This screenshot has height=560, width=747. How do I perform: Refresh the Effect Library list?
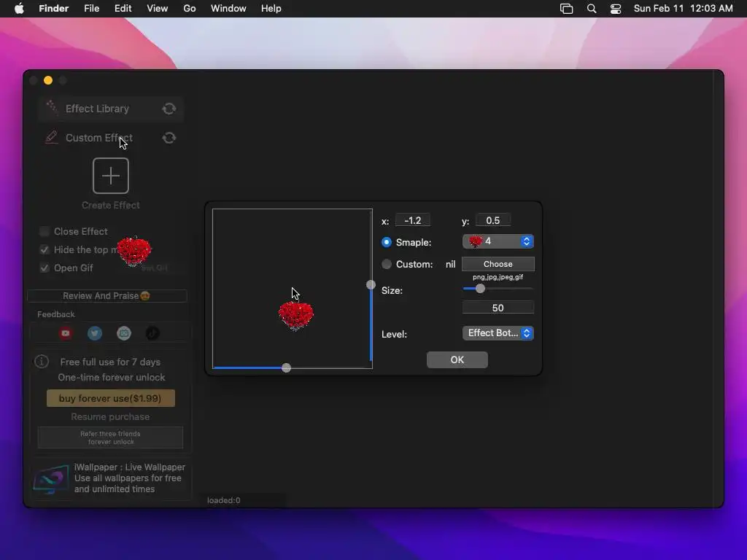click(169, 109)
